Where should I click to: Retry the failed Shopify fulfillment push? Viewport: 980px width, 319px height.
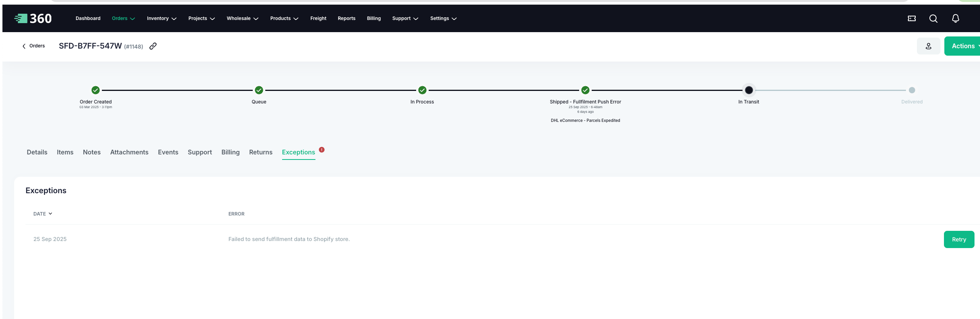958,239
